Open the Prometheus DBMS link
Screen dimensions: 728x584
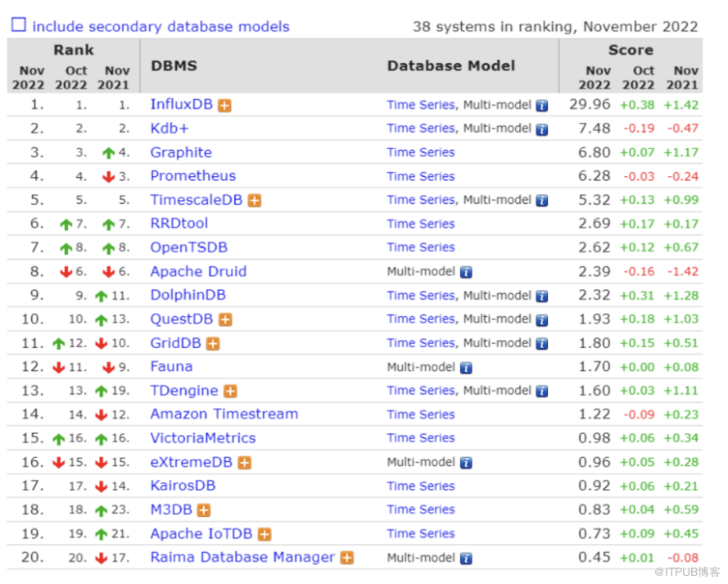pyautogui.click(x=193, y=176)
